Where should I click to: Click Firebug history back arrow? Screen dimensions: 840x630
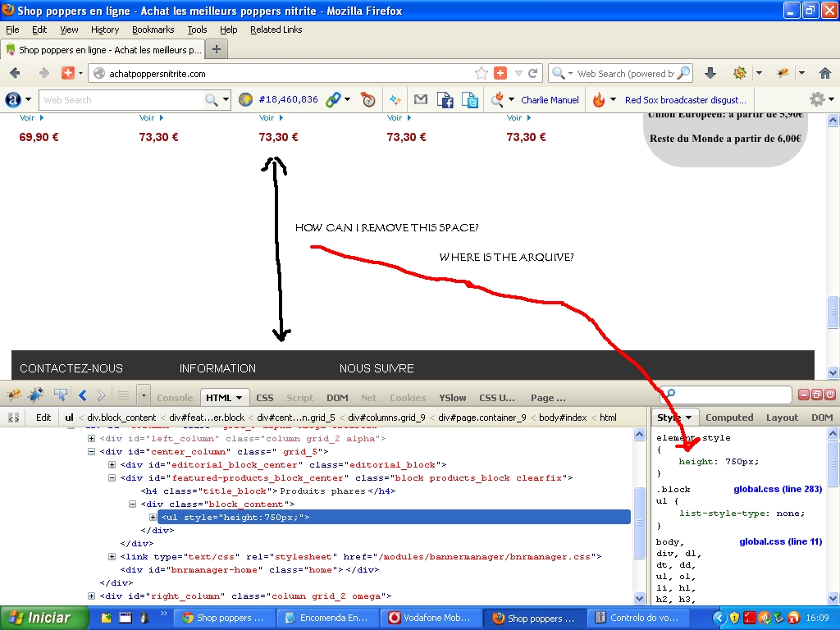[x=83, y=396]
